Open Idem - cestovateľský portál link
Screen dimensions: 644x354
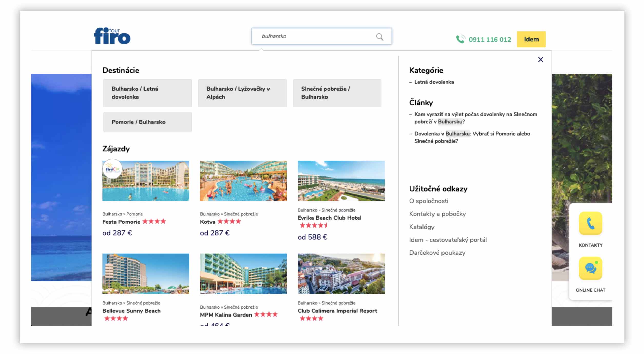point(448,240)
